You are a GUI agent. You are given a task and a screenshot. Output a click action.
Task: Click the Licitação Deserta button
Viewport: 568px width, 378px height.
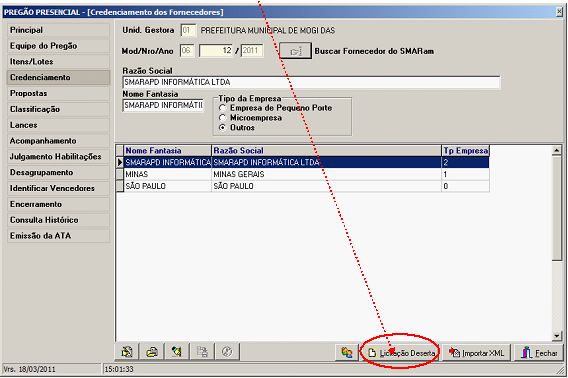[x=401, y=352]
